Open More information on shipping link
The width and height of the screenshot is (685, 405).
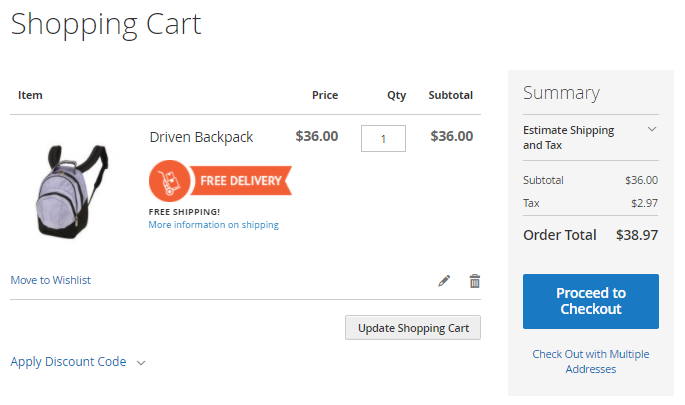pyautogui.click(x=213, y=225)
